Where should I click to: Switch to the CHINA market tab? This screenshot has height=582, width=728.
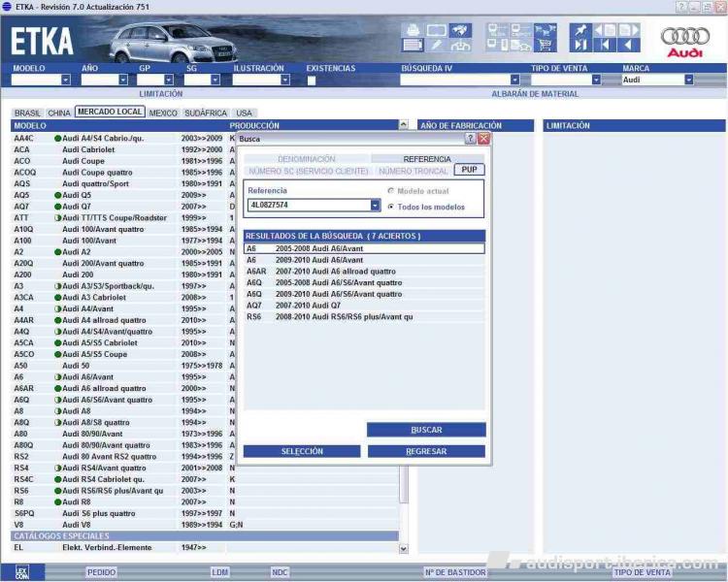coord(59,113)
